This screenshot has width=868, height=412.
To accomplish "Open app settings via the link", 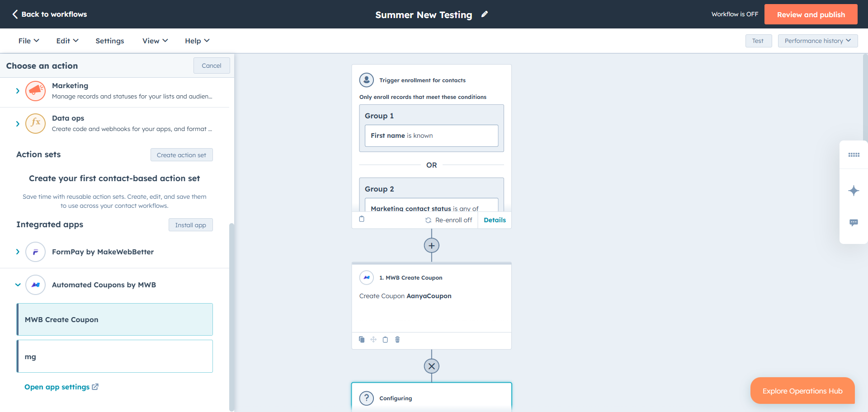I will pyautogui.click(x=61, y=387).
